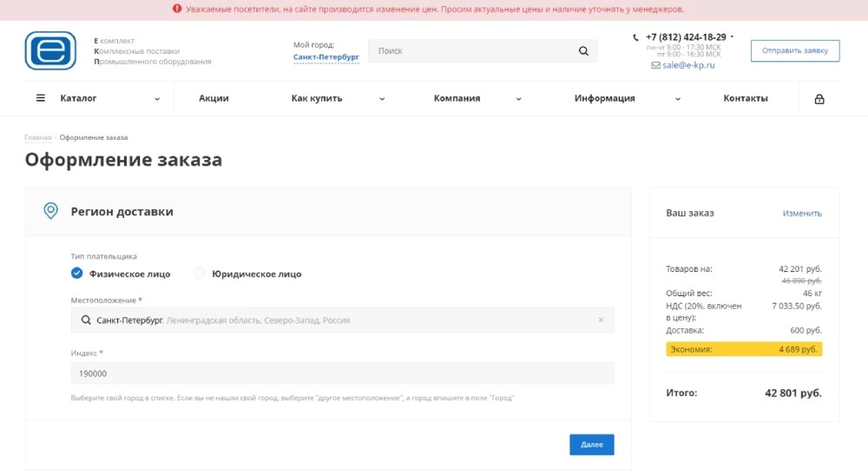Click the Индекс field with 190000
868x476 pixels.
342,374
